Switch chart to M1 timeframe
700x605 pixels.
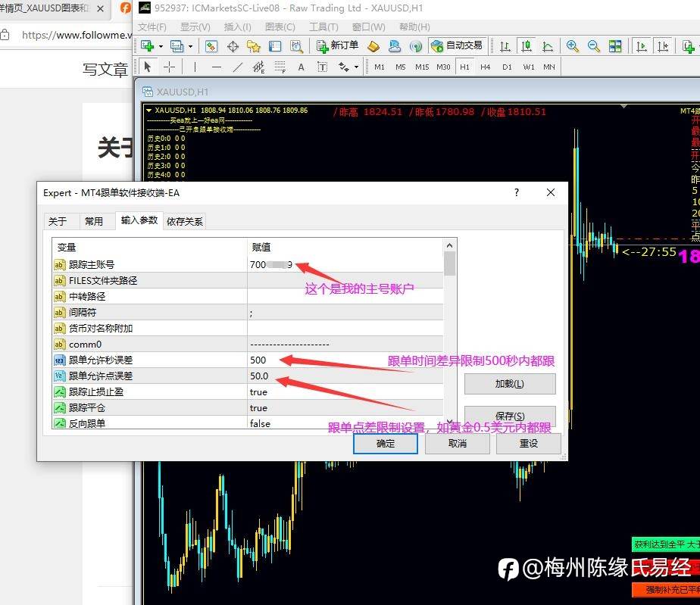(x=380, y=67)
